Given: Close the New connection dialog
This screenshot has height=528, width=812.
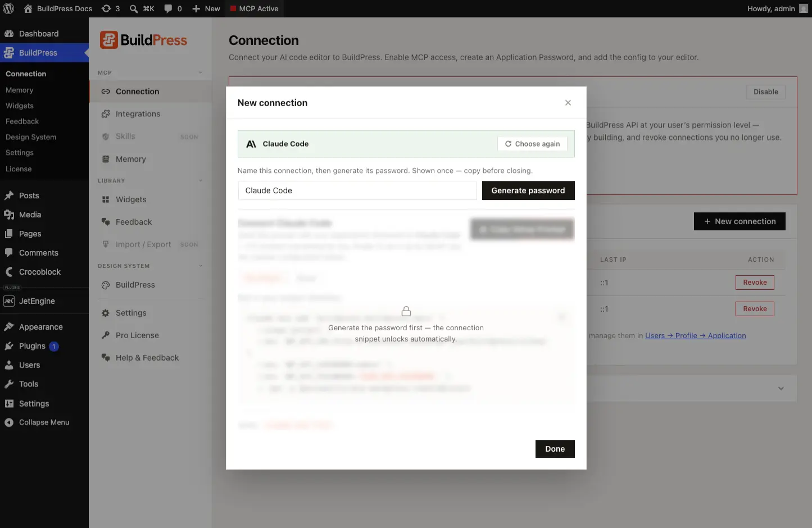Looking at the screenshot, I should 568,103.
